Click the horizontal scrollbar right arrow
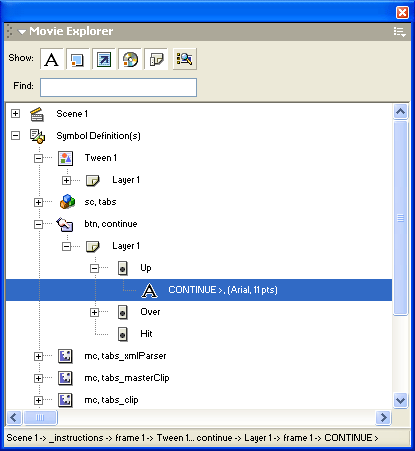Screen dimensions: 415x451 click(x=383, y=417)
